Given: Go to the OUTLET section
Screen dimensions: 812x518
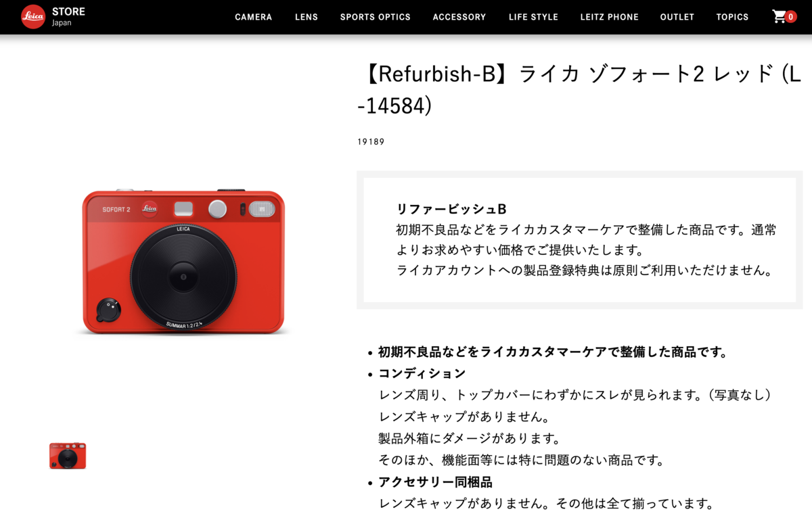Looking at the screenshot, I should 677,17.
